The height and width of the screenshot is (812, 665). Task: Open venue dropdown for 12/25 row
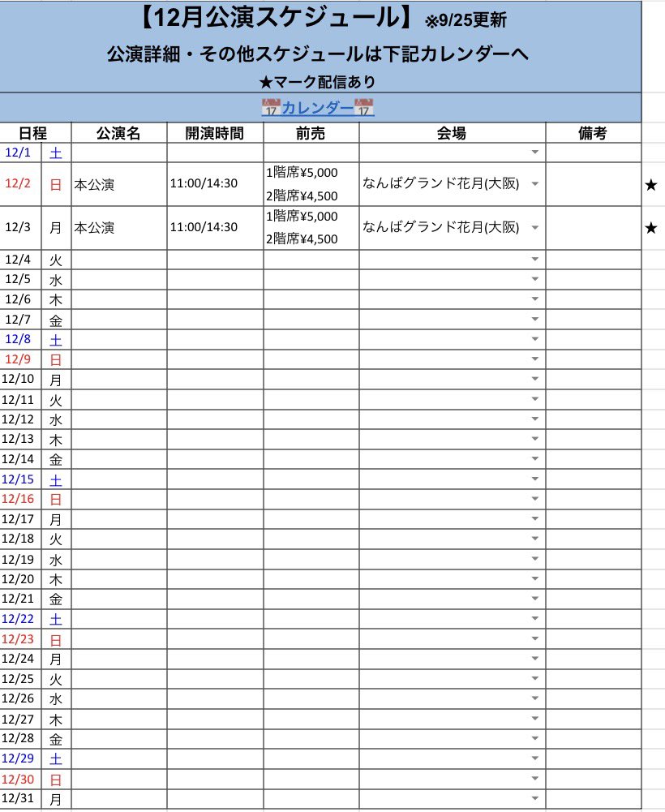click(x=535, y=678)
